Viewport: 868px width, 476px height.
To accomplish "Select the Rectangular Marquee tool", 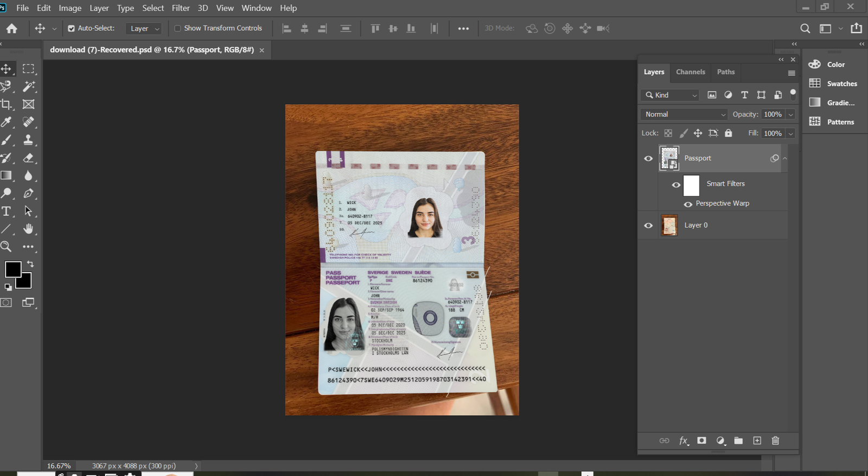I will [29, 69].
